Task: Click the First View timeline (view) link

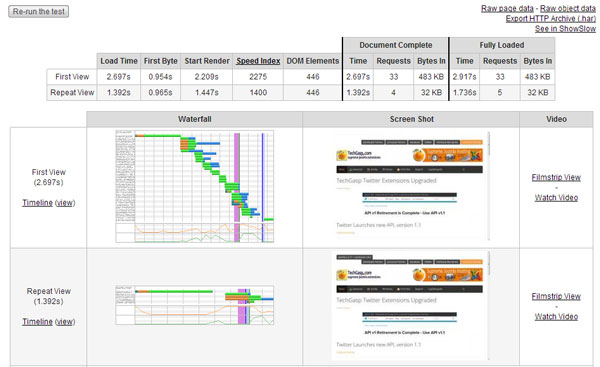Action: 65,203
